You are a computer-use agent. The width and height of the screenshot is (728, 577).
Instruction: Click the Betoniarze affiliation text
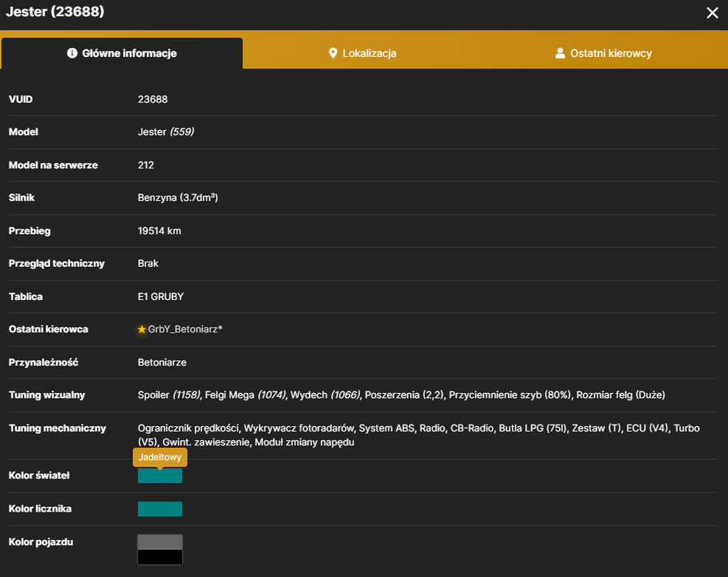tap(162, 362)
